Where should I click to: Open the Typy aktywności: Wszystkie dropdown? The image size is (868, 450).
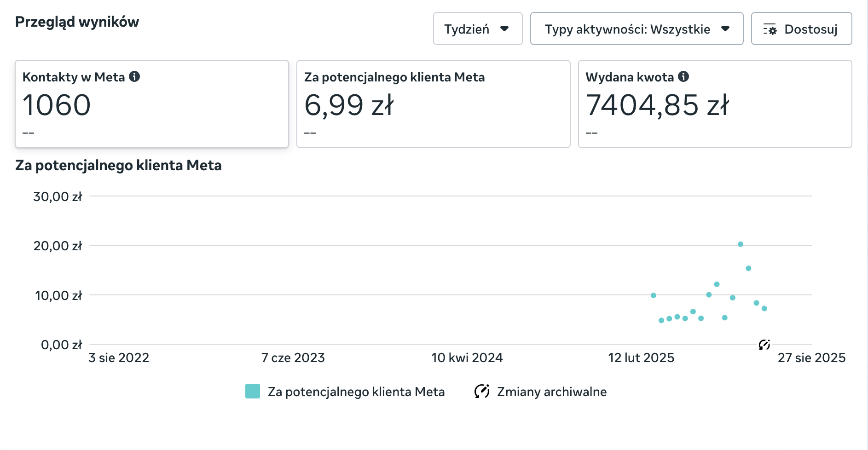point(637,29)
